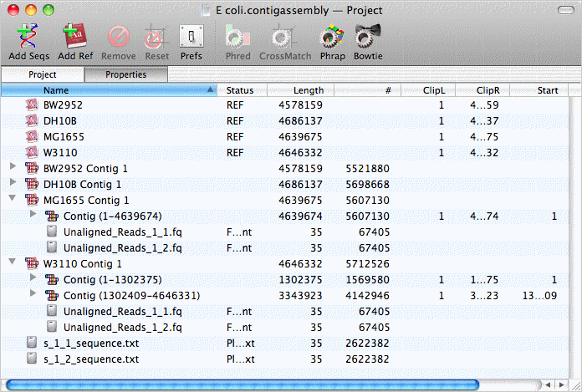Click the s_1_2_sequence.txt file icon
The height and width of the screenshot is (392, 582).
coord(32,359)
